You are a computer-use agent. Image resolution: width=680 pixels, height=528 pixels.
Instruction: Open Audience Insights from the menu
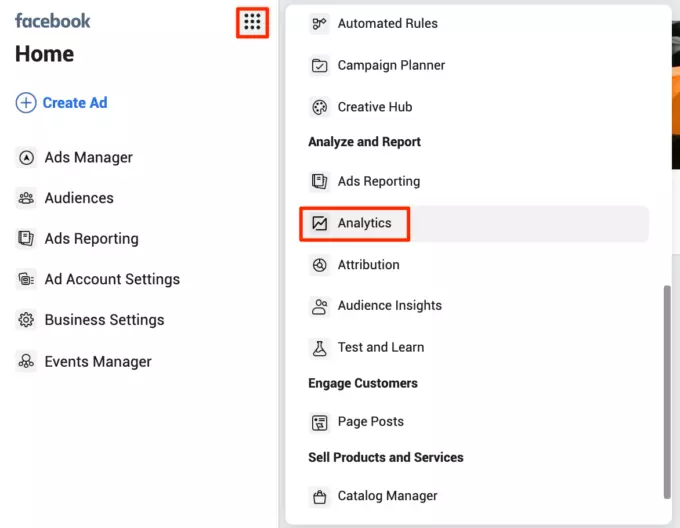[389, 306]
